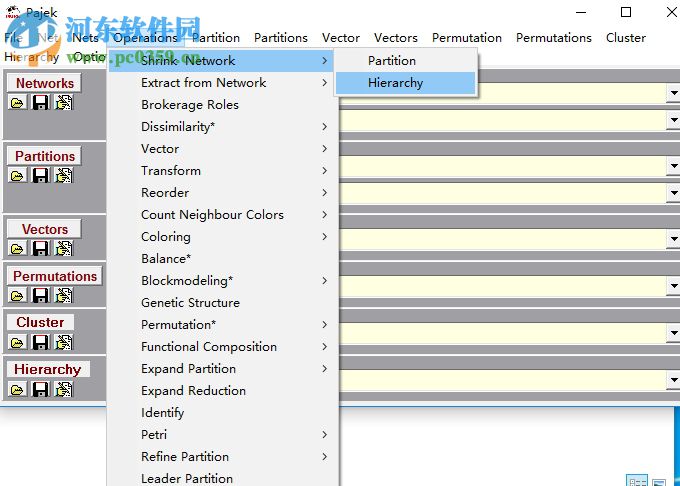
Task: Open Count Neighbour Colors submenu
Action: [223, 215]
